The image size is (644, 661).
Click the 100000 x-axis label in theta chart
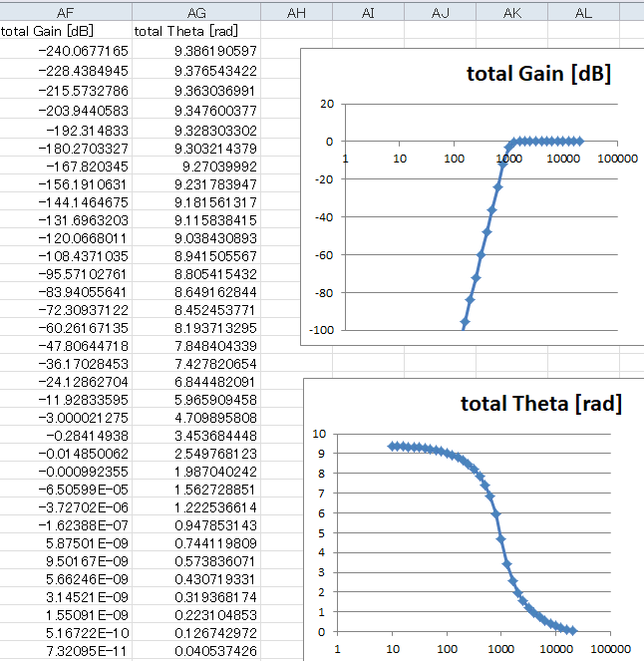[611, 649]
